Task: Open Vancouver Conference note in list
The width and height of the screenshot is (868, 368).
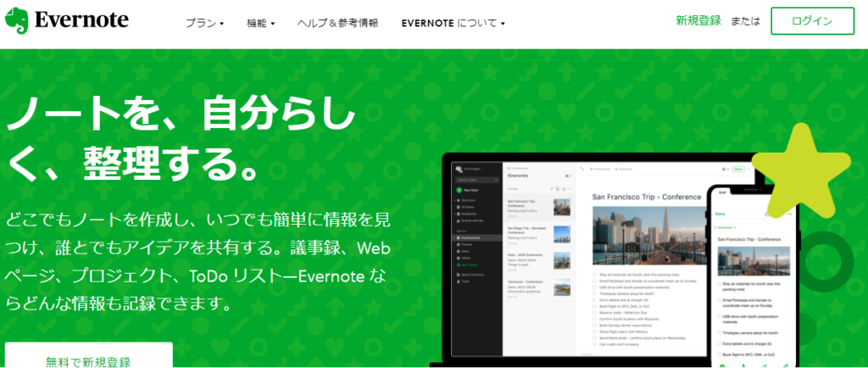Action: (x=538, y=287)
